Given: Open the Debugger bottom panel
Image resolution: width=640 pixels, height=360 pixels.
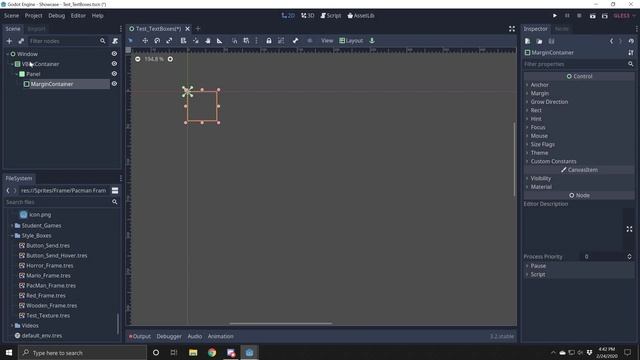Looking at the screenshot, I should tap(169, 336).
